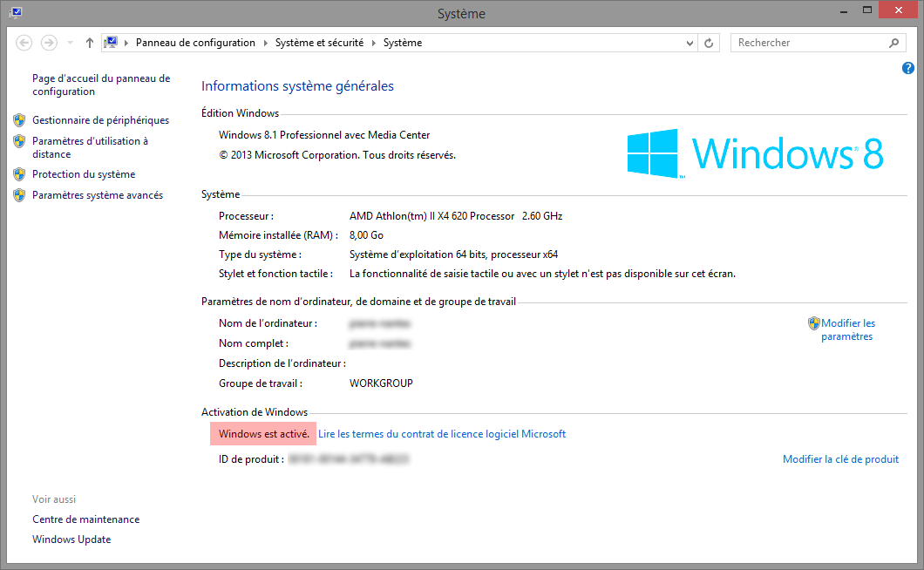Viewport: 924px width, 570px height.
Task: Click the Système window icon in title bar
Action: (16, 12)
